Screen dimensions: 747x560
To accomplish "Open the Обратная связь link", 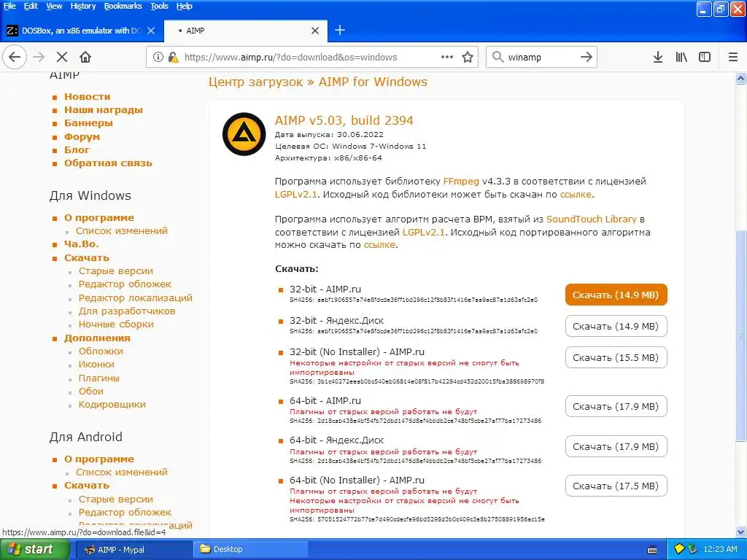I will [x=108, y=163].
